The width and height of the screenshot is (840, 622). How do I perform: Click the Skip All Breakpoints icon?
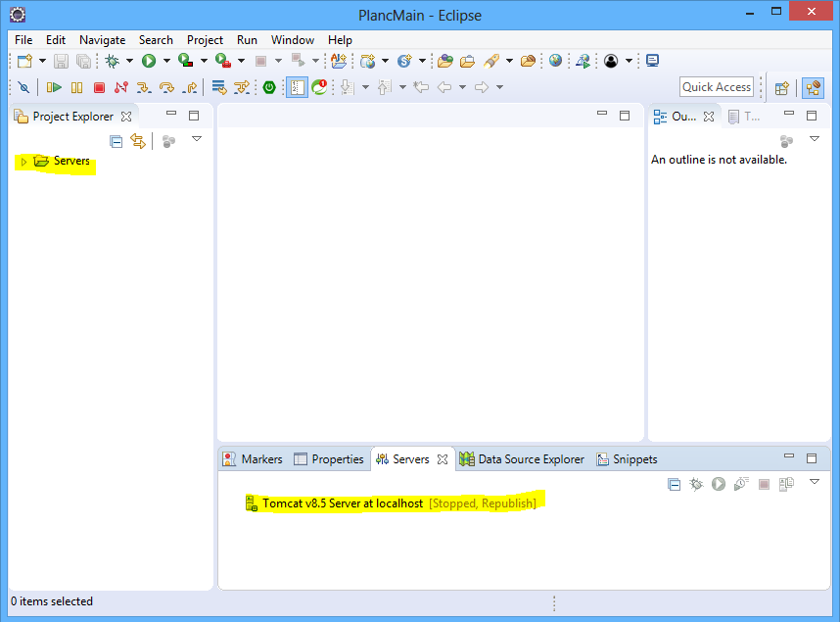pos(23,87)
